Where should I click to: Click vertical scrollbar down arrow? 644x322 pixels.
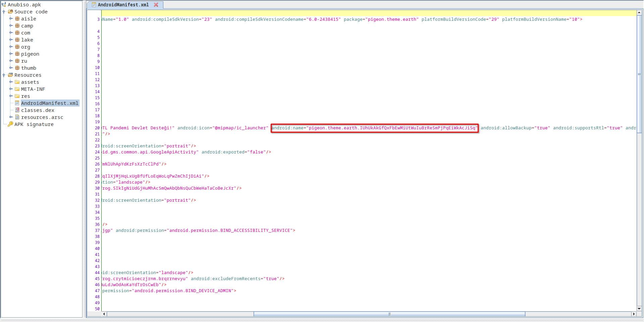tap(639, 309)
